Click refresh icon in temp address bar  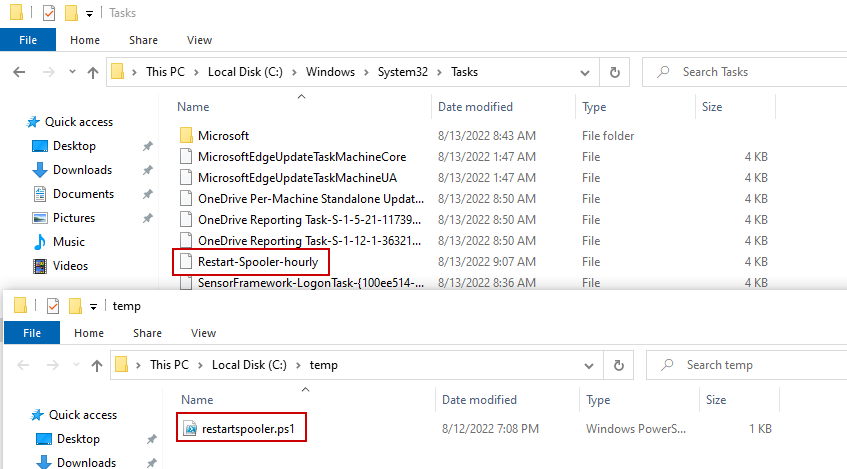618,365
